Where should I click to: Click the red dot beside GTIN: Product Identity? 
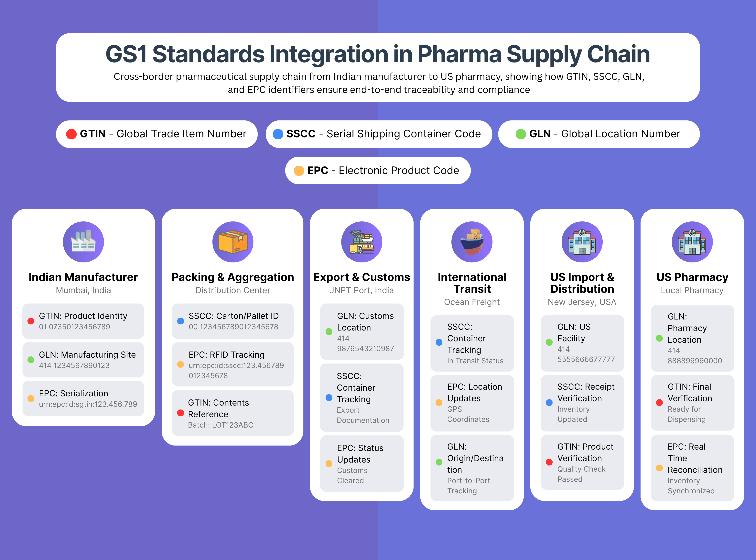point(31,321)
